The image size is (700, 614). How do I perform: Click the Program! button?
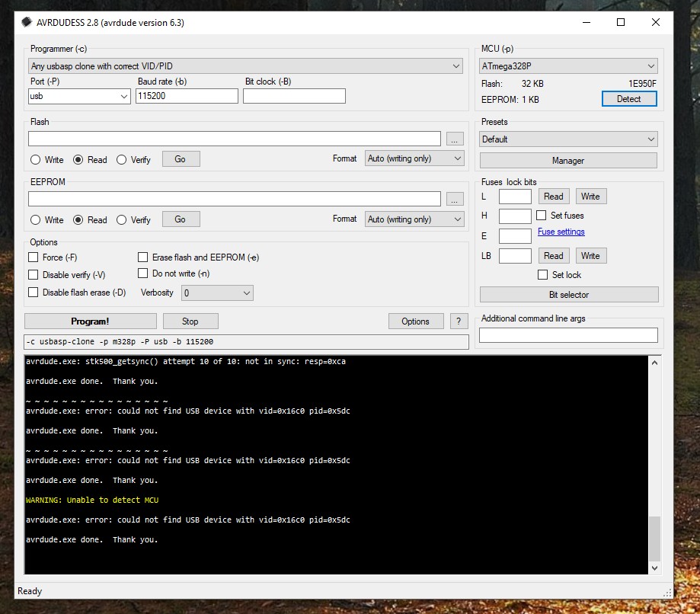[x=90, y=321]
